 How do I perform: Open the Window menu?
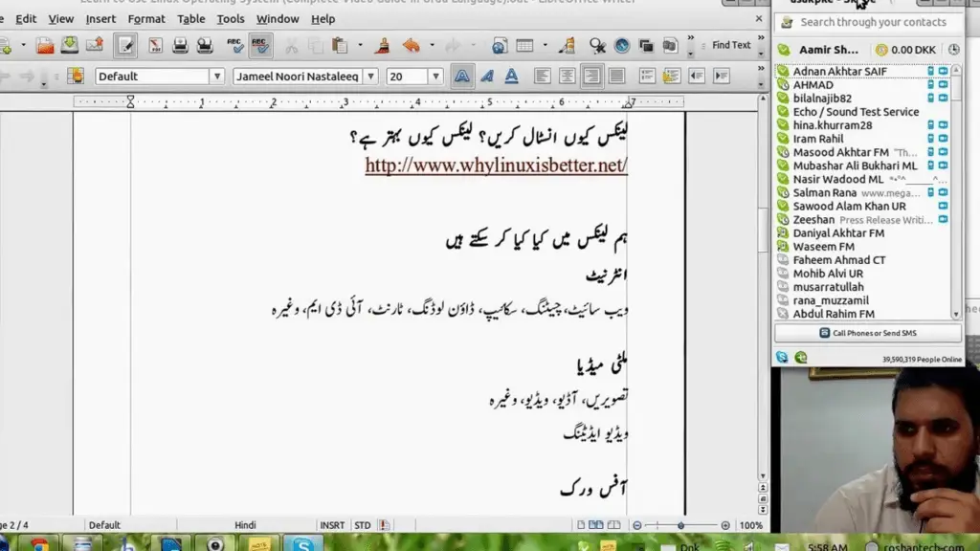pyautogui.click(x=278, y=19)
